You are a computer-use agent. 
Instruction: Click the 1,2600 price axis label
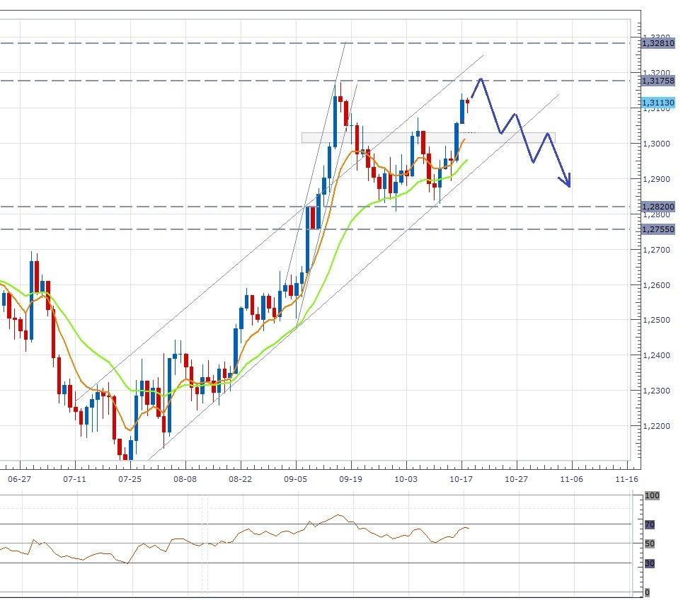tap(656, 285)
